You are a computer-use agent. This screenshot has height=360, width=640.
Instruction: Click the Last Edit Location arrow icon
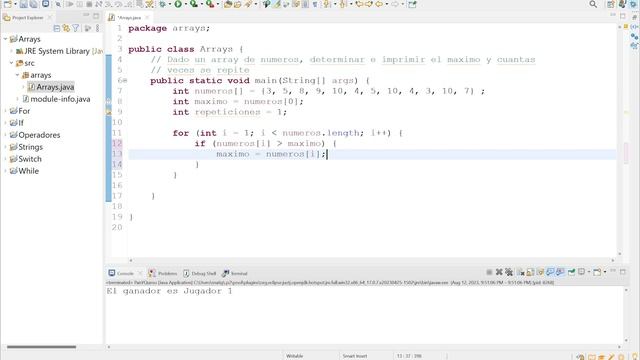(x=359, y=4)
